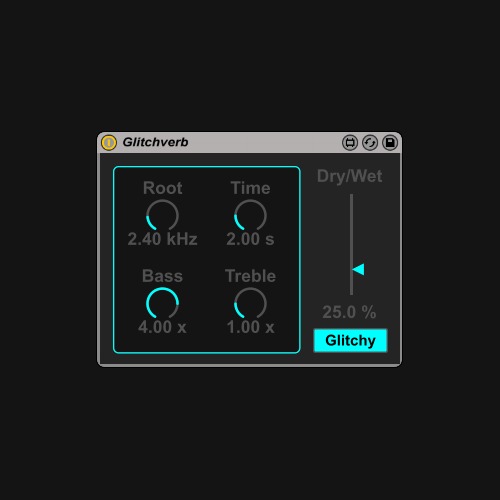The height and width of the screenshot is (500, 500).
Task: Click the 2.40 kHz Root value field
Action: (x=162, y=239)
